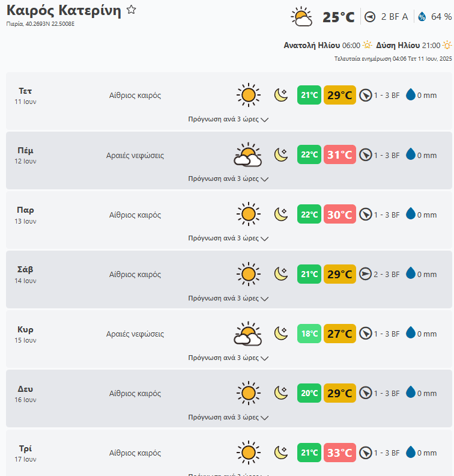Select the Τρί 17 Ιουν day label
This screenshot has width=454, height=476.
(25, 453)
